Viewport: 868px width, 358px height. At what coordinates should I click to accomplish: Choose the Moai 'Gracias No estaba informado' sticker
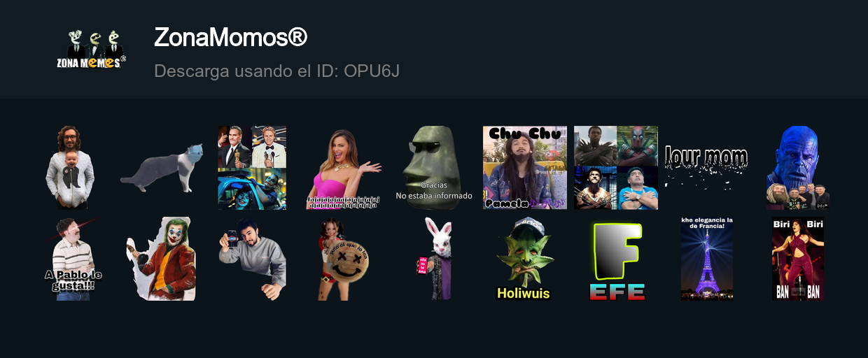point(434,168)
